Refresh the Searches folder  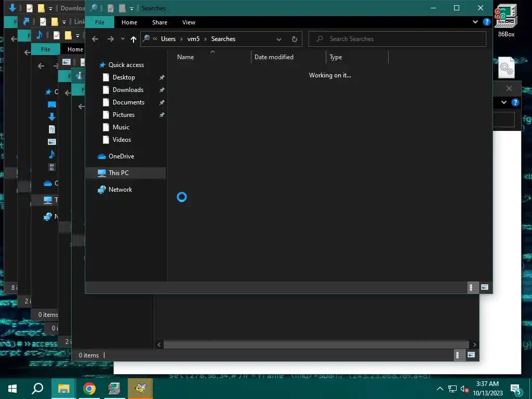tap(295, 39)
